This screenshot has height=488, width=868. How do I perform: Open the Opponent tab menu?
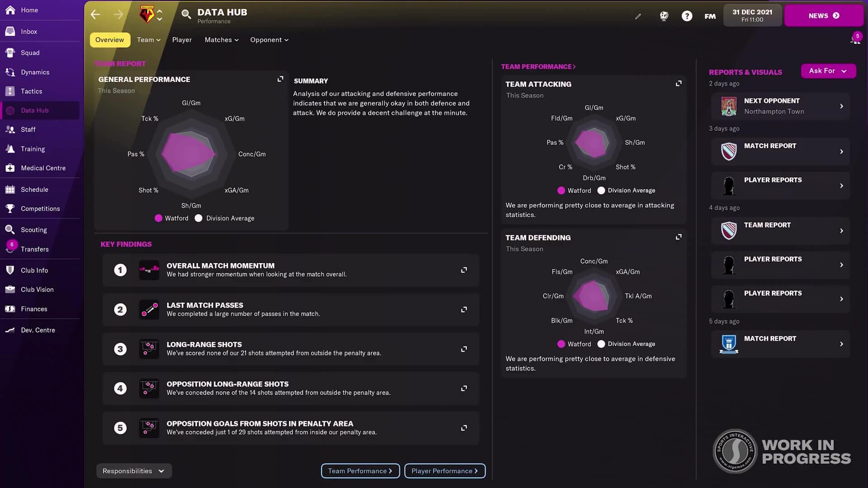[269, 40]
